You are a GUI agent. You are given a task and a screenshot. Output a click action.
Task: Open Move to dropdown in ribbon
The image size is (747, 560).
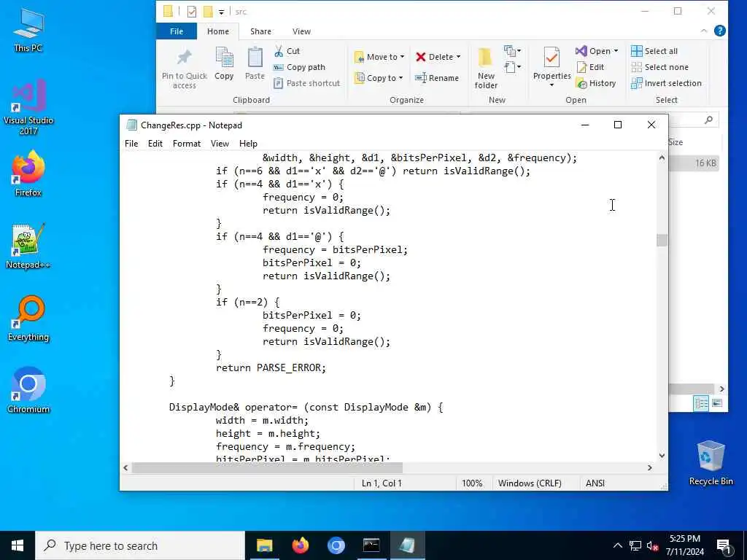(x=379, y=57)
